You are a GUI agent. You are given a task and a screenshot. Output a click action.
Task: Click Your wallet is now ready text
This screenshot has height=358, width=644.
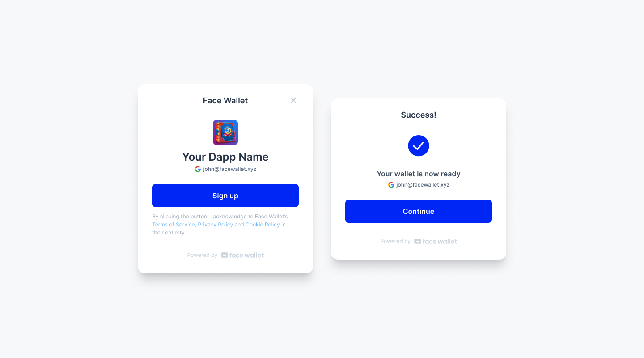(x=419, y=174)
